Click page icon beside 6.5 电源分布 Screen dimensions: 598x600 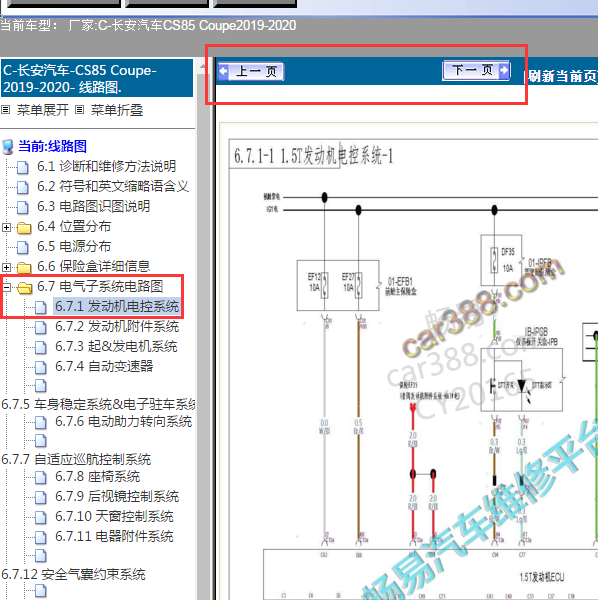coord(23,247)
